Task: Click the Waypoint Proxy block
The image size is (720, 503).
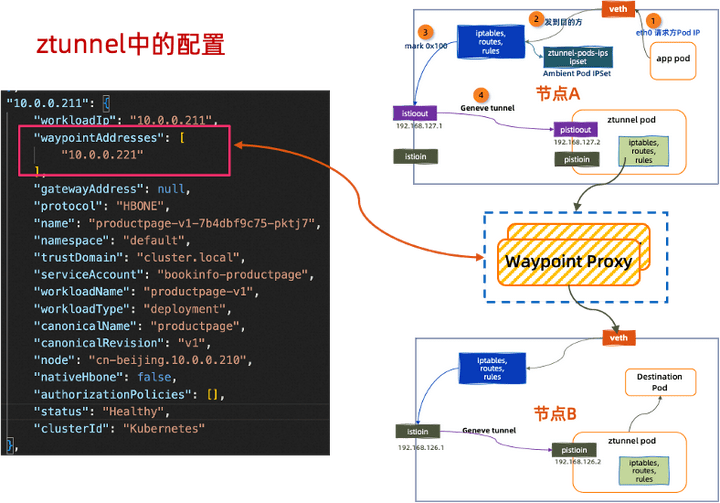Action: coord(568,262)
